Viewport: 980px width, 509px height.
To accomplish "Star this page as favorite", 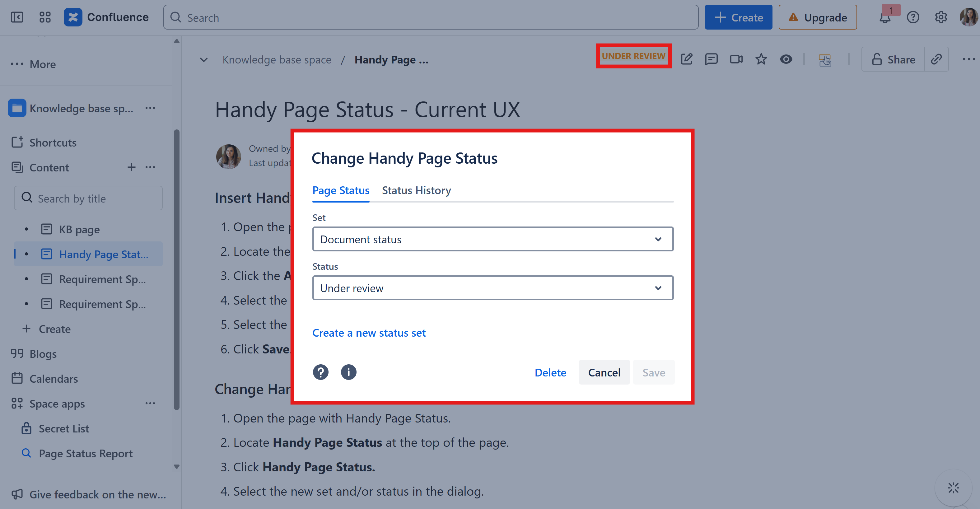I will (x=761, y=59).
